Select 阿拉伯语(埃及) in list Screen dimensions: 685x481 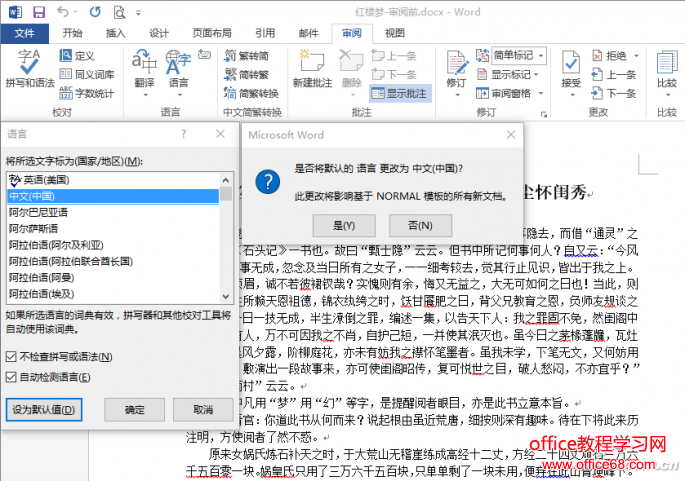pyautogui.click(x=113, y=294)
